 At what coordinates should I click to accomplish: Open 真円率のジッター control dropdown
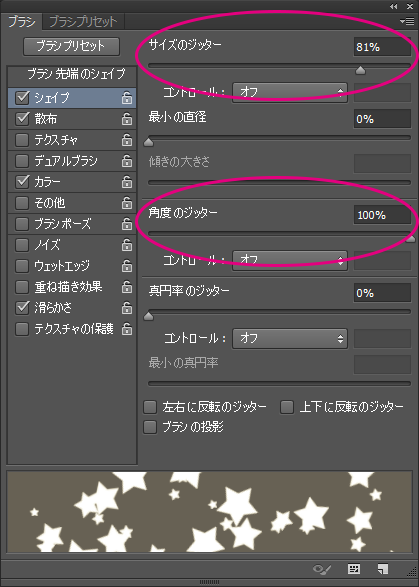[x=290, y=338]
